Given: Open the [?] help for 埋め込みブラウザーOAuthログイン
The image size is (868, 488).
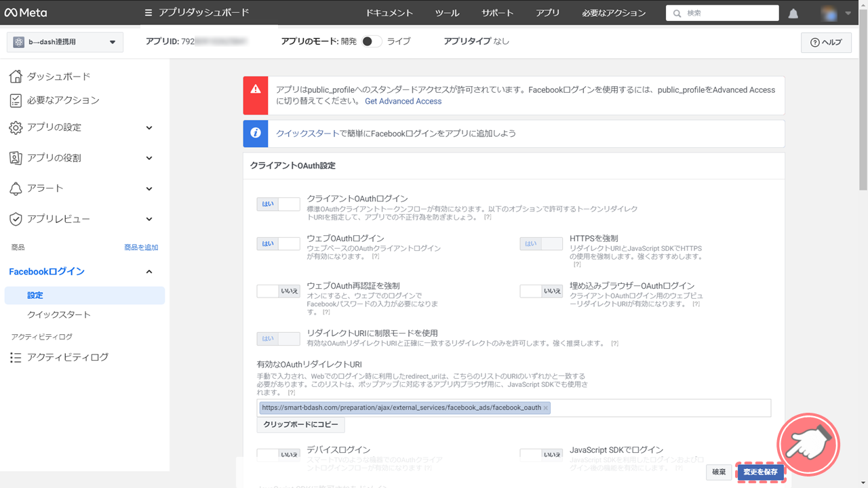Looking at the screenshot, I should tap(696, 304).
